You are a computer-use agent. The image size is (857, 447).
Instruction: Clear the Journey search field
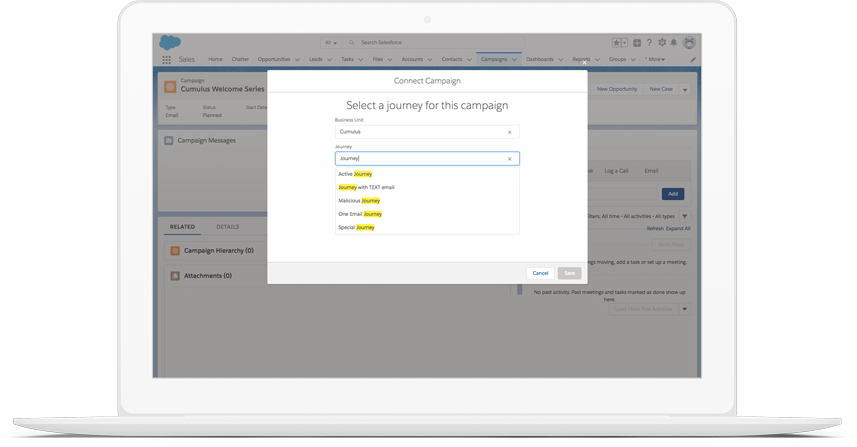coord(509,159)
